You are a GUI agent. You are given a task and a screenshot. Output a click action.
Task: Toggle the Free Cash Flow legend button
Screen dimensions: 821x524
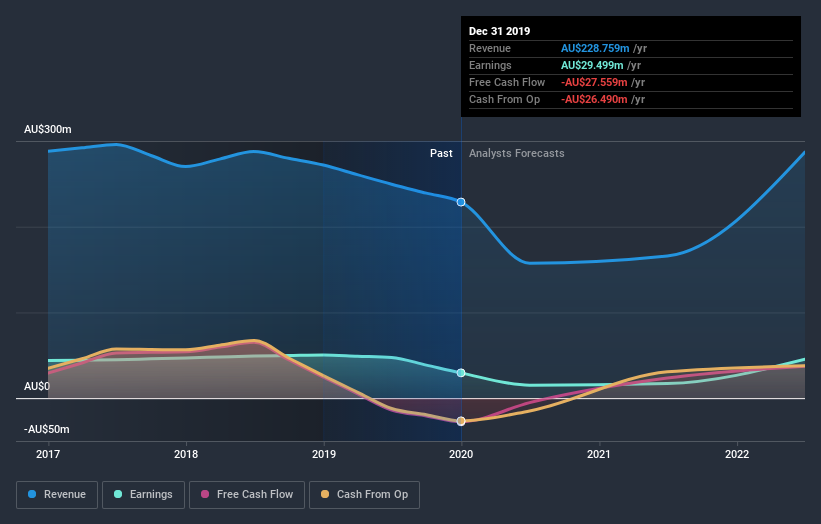tap(247, 495)
